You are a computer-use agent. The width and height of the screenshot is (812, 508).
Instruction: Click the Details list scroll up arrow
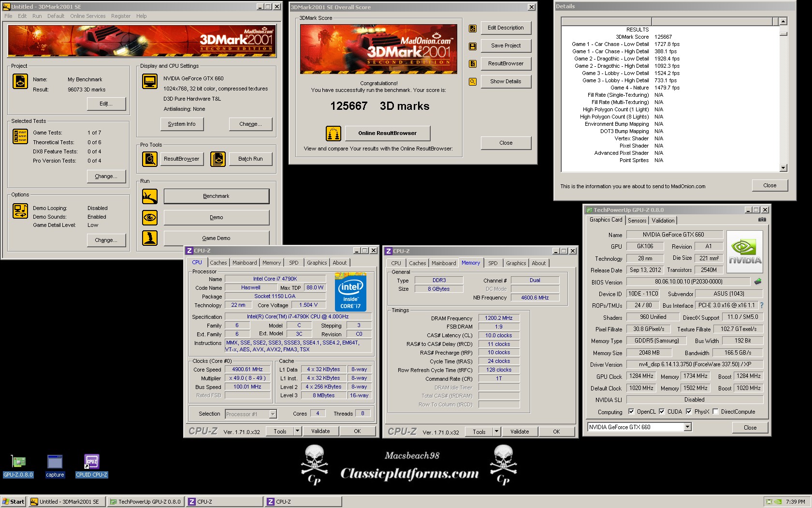pos(783,21)
